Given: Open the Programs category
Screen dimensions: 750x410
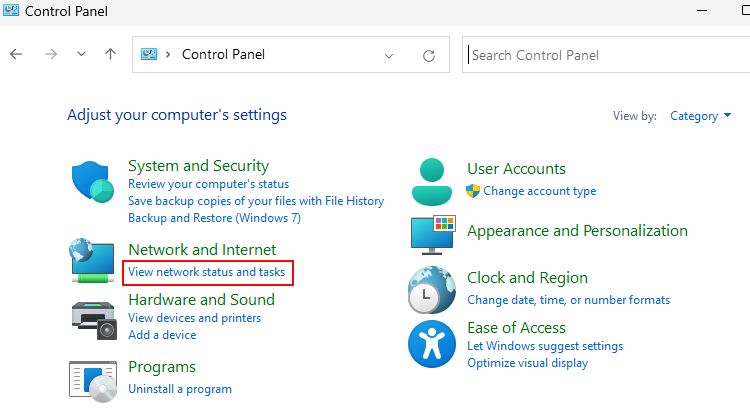Looking at the screenshot, I should (162, 367).
